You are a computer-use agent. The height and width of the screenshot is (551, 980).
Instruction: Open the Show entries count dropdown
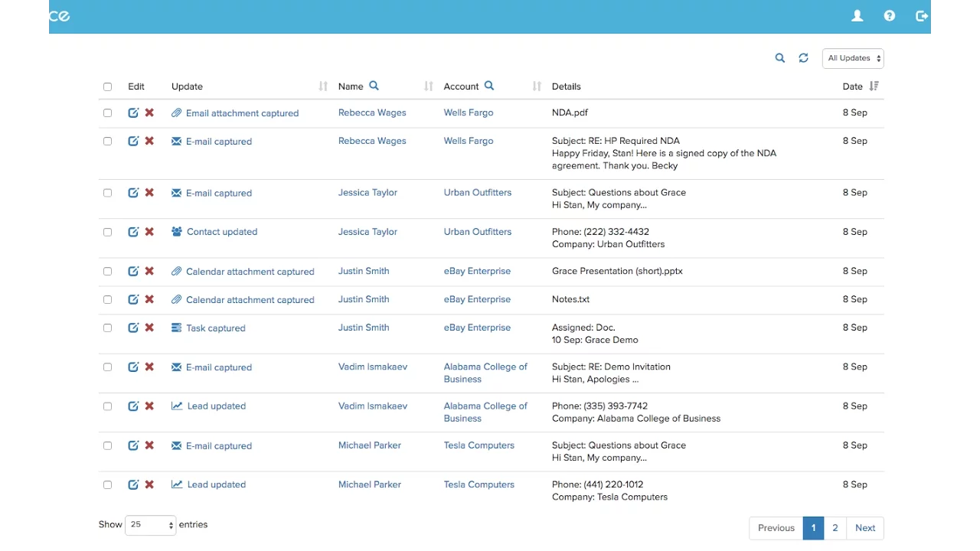[x=151, y=525]
